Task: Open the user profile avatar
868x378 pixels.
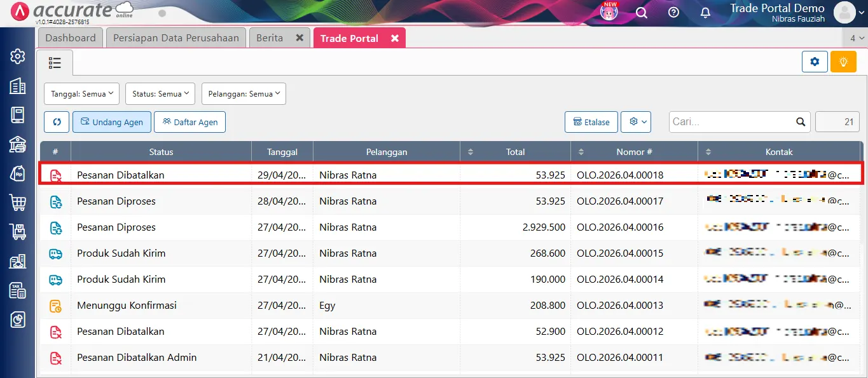Action: coord(844,12)
